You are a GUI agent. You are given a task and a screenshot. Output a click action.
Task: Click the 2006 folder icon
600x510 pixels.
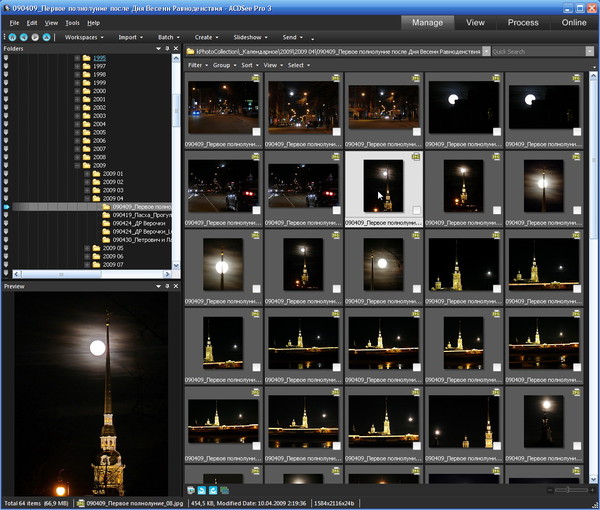click(x=86, y=140)
